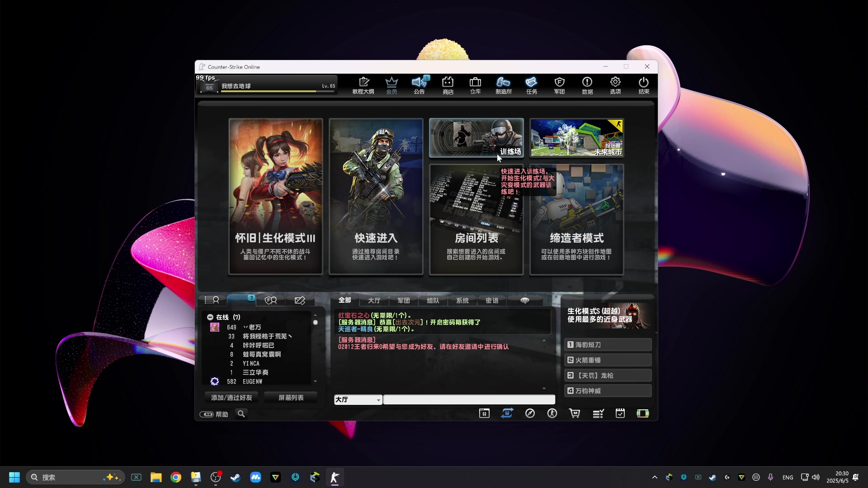The height and width of the screenshot is (488, 868).
Task: Open the user list icon tab
Action: tap(212, 300)
